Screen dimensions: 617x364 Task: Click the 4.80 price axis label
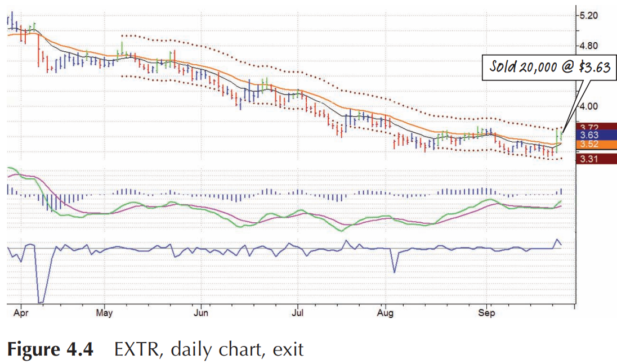(589, 46)
